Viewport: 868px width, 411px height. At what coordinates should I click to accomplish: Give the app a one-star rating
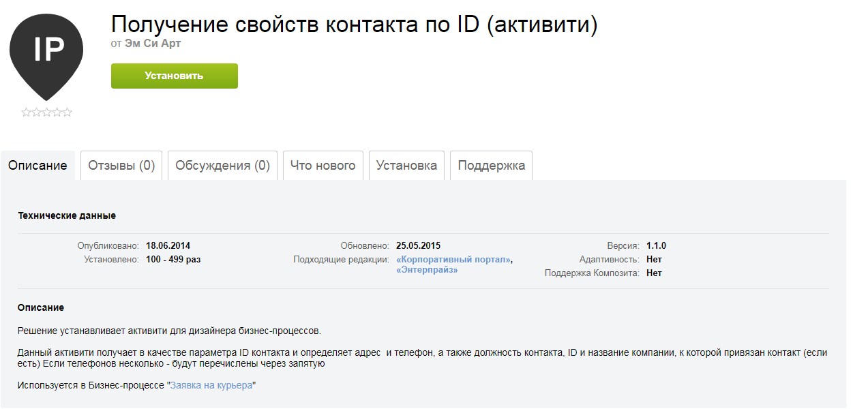click(x=25, y=111)
